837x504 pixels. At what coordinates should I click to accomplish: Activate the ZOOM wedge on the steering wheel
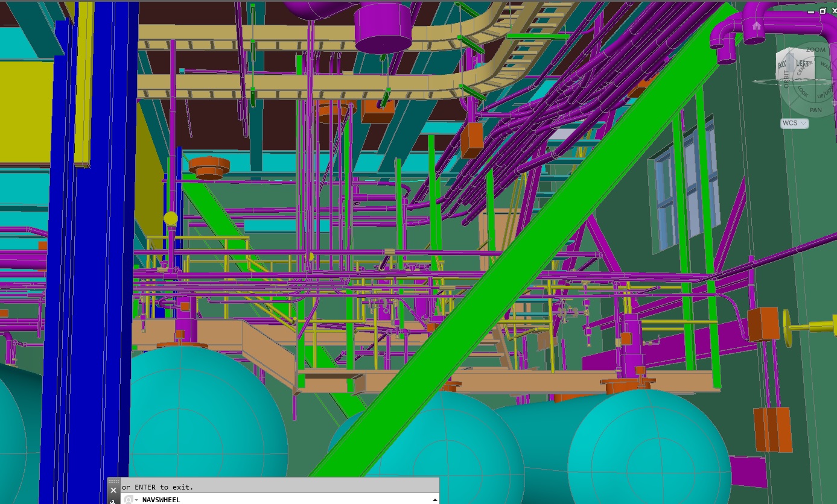tap(816, 49)
